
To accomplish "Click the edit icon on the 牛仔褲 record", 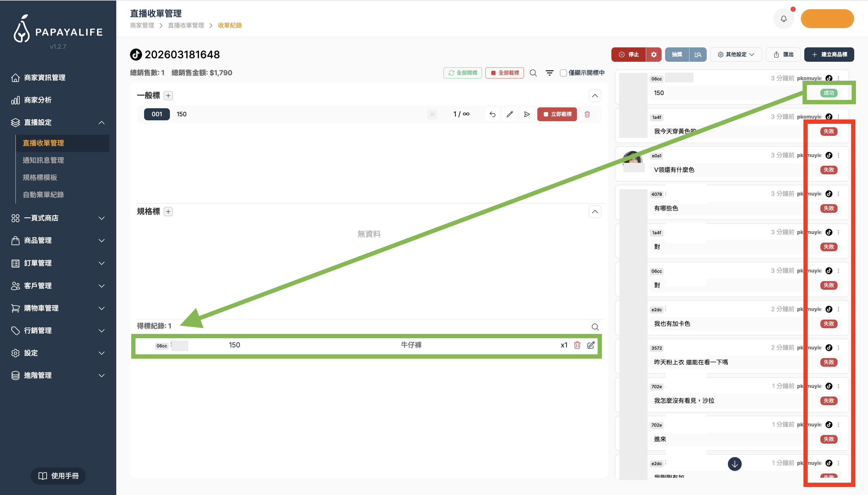I will (591, 345).
